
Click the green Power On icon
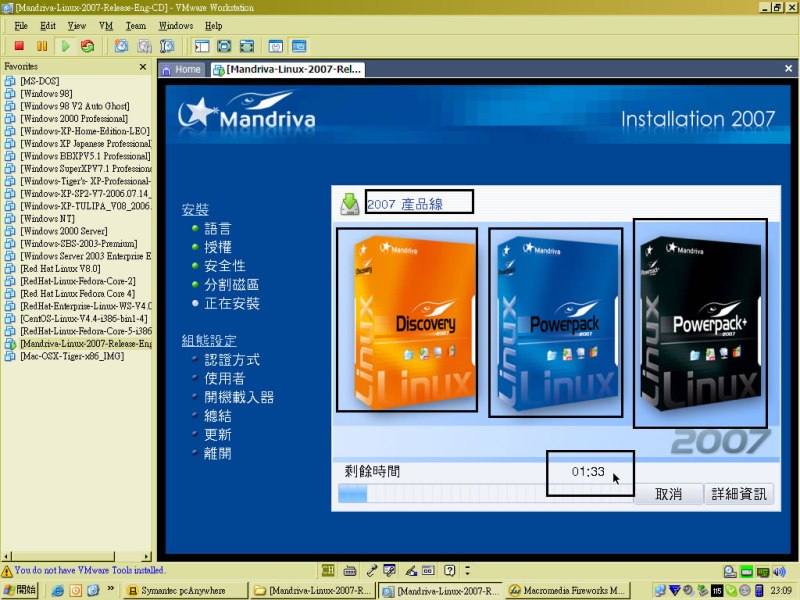point(65,46)
